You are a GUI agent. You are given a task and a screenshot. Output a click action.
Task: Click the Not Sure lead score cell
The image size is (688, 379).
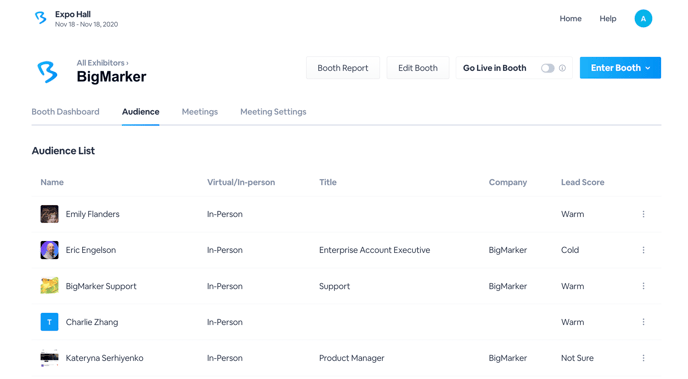(577, 358)
